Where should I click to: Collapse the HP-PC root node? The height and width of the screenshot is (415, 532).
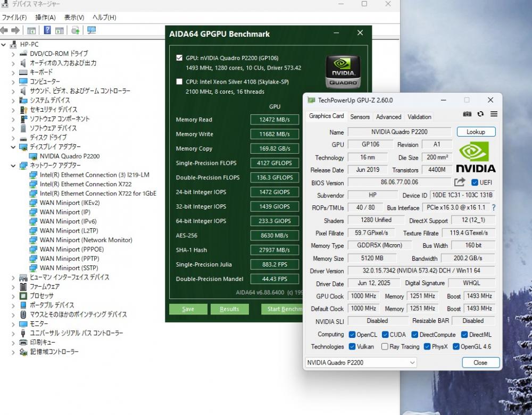point(4,45)
